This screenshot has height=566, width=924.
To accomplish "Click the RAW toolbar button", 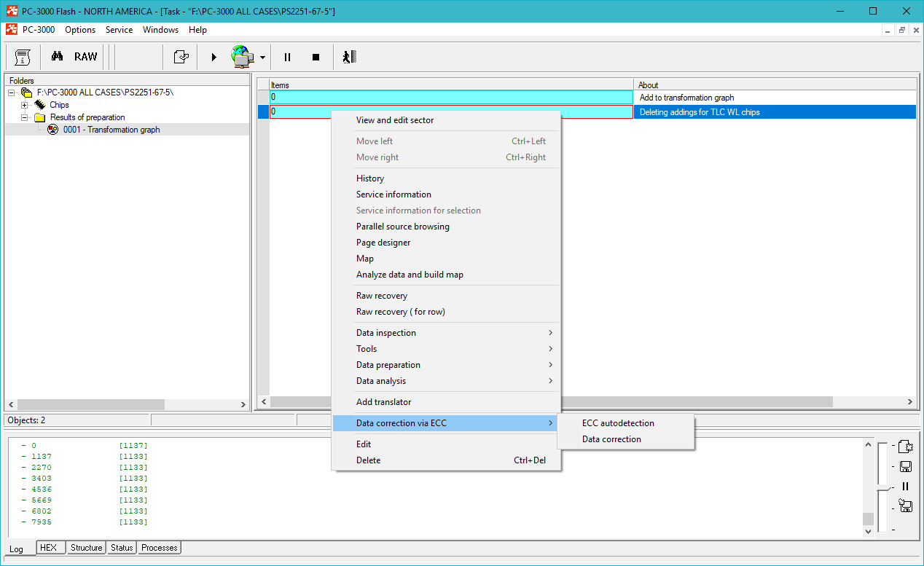I will pos(86,57).
